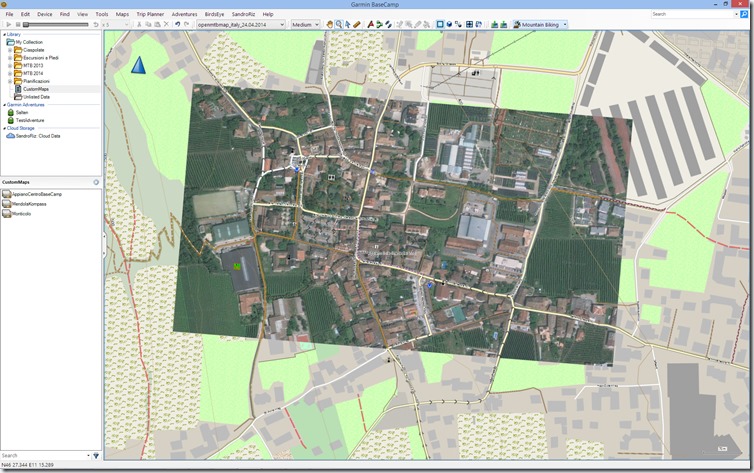Image resolution: width=754 pixels, height=473 pixels.
Task: Collapse the Cloud Storage section
Action: (x=4, y=128)
